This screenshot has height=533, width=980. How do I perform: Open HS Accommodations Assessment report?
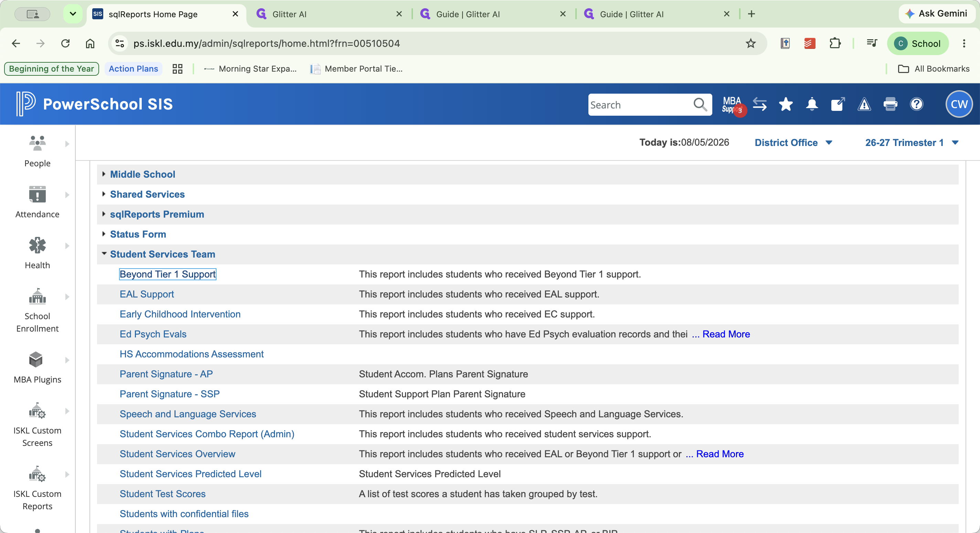191,354
